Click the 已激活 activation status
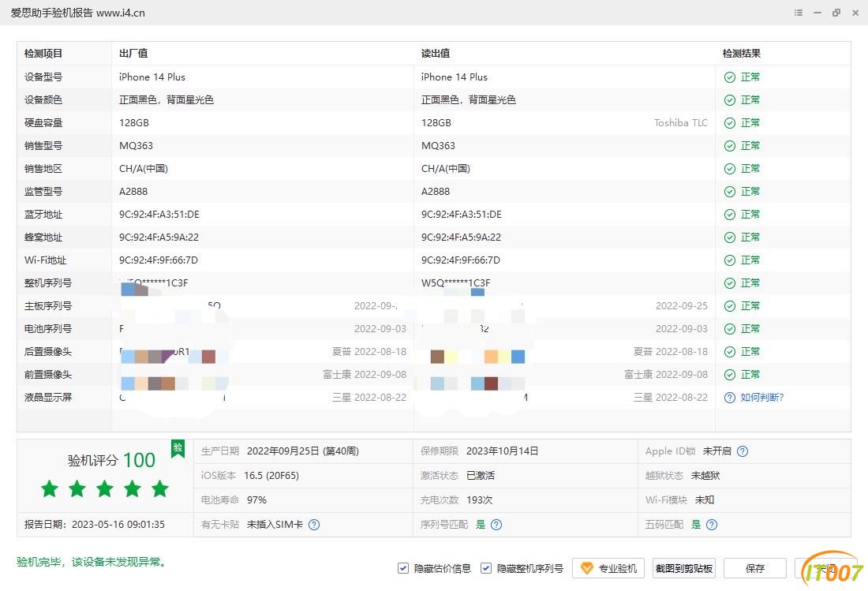The height and width of the screenshot is (591, 868). 481,476
